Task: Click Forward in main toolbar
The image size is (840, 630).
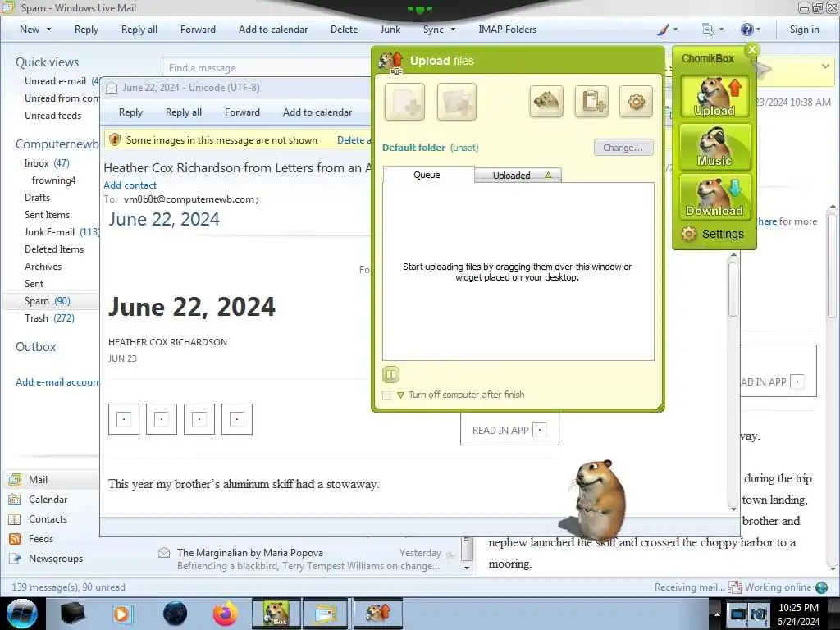Action: click(x=198, y=30)
